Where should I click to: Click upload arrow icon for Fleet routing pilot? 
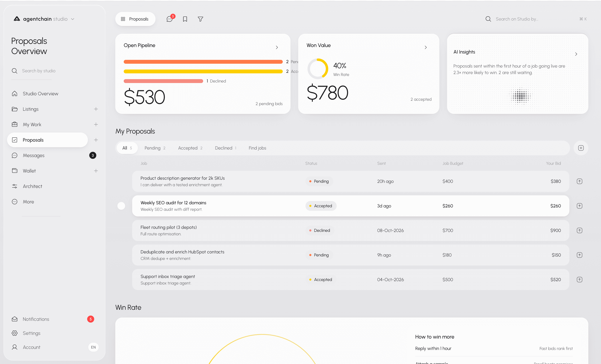tap(579, 230)
